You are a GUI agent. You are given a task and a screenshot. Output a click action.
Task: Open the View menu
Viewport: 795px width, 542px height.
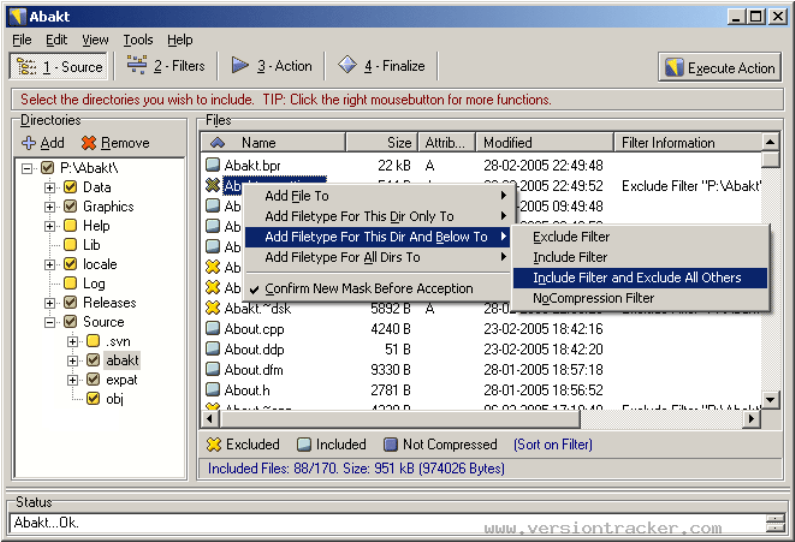coord(95,40)
